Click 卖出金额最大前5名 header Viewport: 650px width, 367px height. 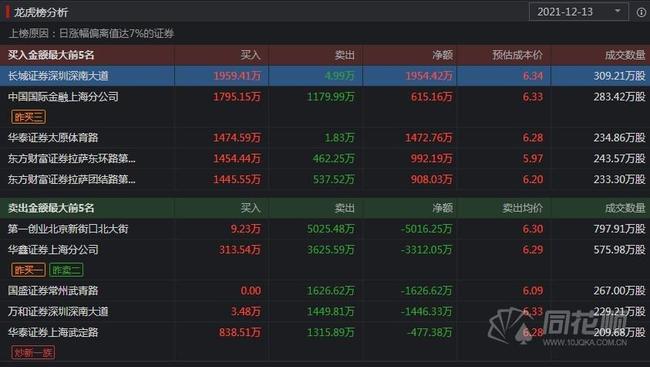coord(51,208)
